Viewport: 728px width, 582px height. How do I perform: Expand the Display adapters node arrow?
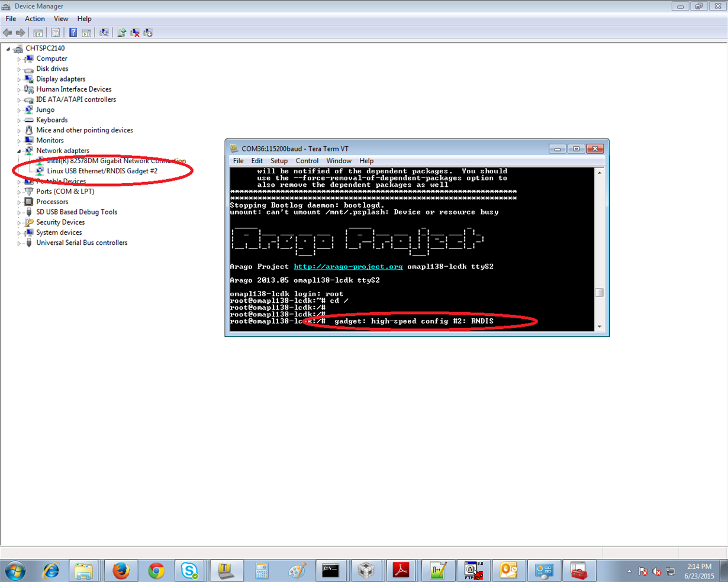[19, 79]
